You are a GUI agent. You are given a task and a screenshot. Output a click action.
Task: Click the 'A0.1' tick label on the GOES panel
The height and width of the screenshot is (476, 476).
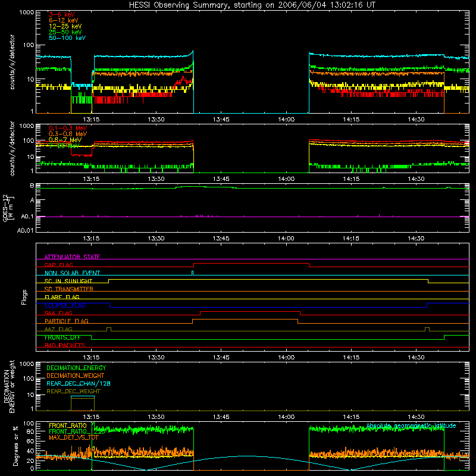tap(27, 217)
